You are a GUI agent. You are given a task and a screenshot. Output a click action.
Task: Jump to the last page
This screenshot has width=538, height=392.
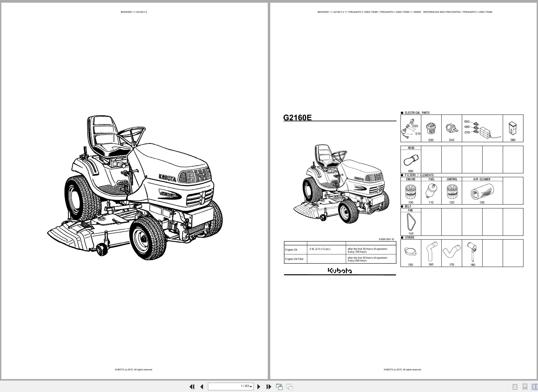[269, 387]
